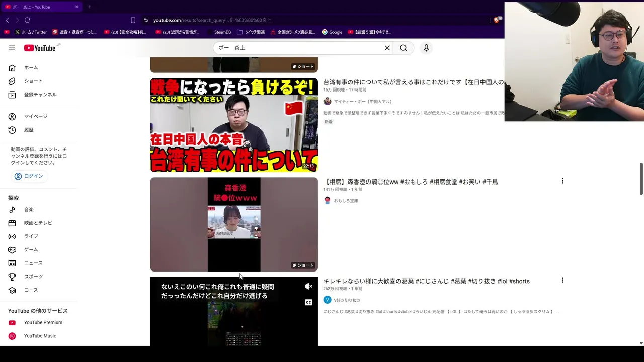Open title キレキレならい様に大歓喜の葛葉

pyautogui.click(x=426, y=282)
